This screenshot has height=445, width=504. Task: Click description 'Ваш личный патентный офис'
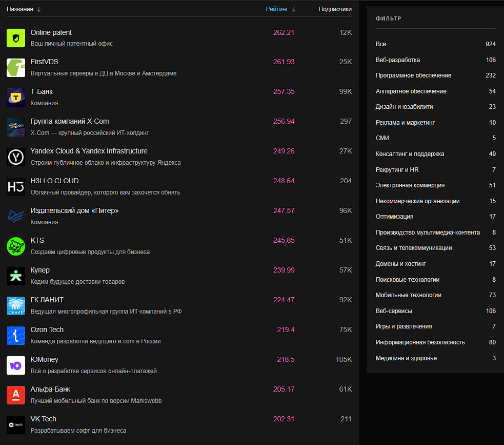[72, 44]
